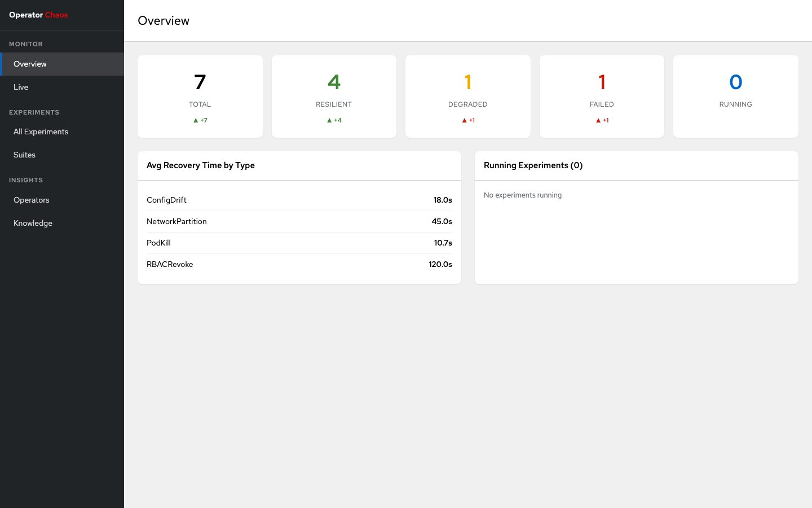Click the PodKill recovery time row

pyautogui.click(x=299, y=243)
